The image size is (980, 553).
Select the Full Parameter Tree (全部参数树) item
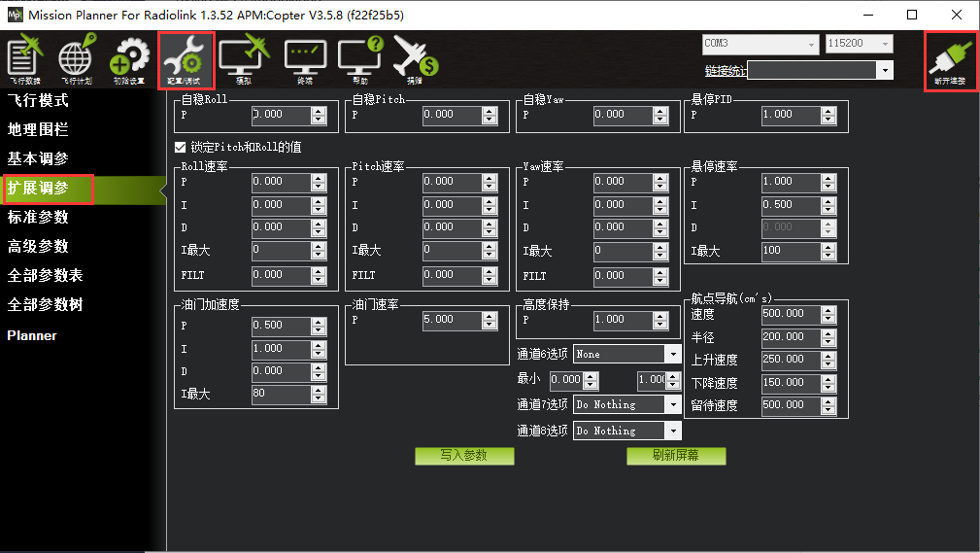tap(45, 304)
